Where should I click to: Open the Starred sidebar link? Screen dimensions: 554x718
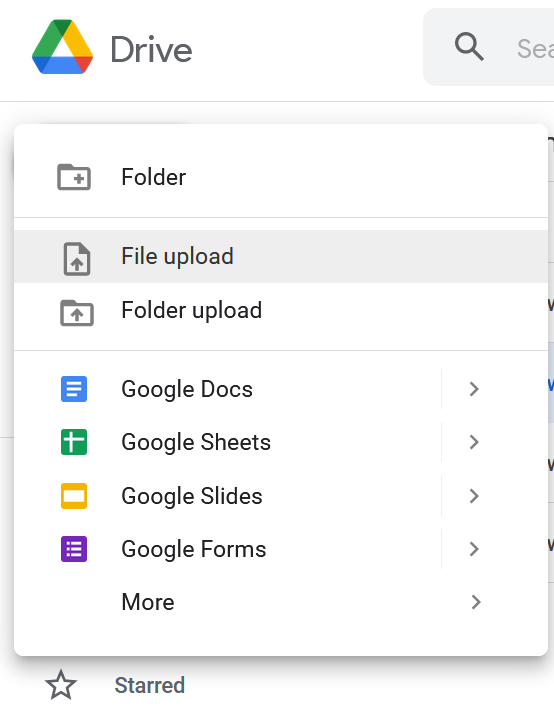click(x=150, y=685)
